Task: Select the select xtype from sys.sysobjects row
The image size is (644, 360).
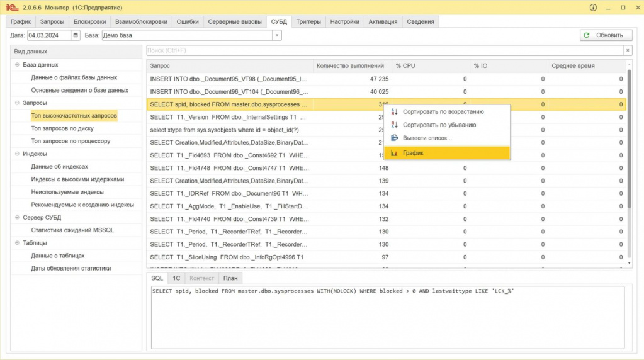Action: (x=386, y=130)
